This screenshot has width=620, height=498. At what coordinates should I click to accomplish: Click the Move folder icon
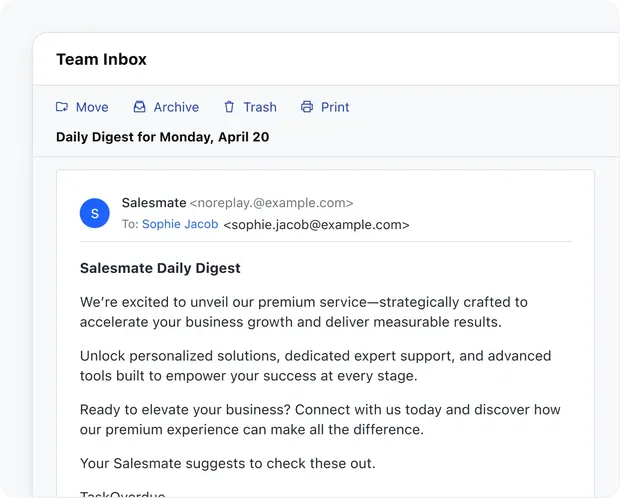[x=62, y=107]
